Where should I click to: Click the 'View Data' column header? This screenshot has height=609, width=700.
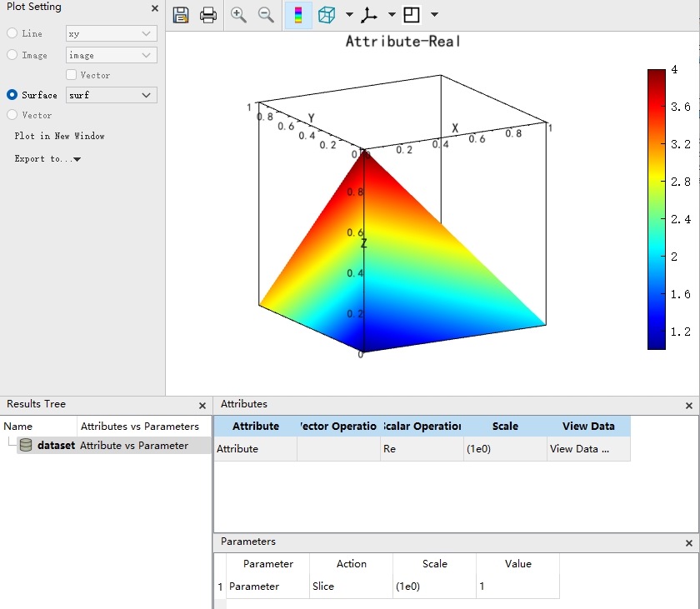[x=588, y=426]
